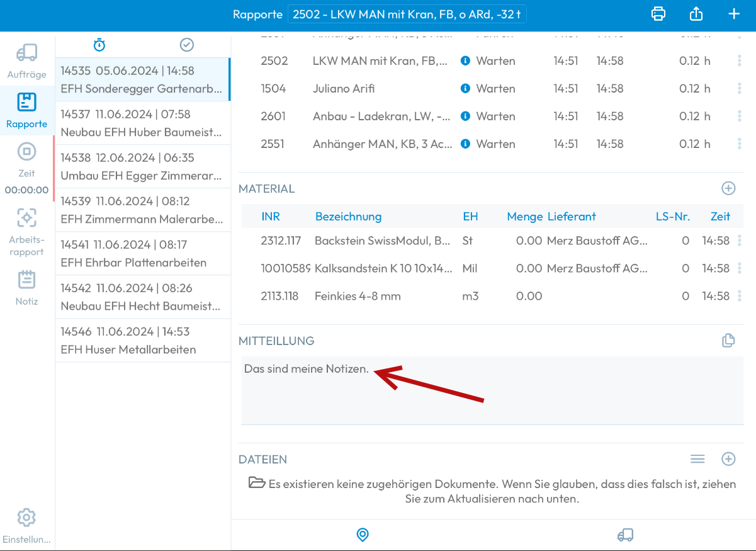This screenshot has height=551, width=756.
Task: Go to Rapporte in the sidebar
Action: (27, 111)
